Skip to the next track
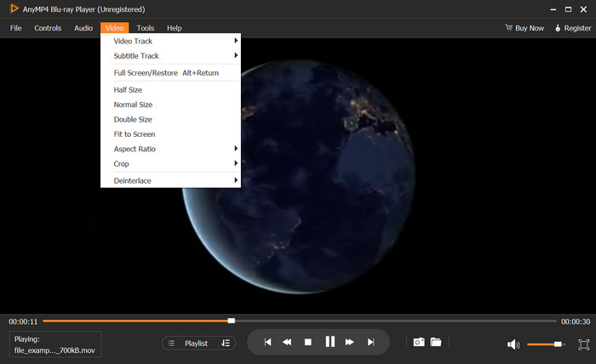This screenshot has width=596, height=364. click(370, 343)
